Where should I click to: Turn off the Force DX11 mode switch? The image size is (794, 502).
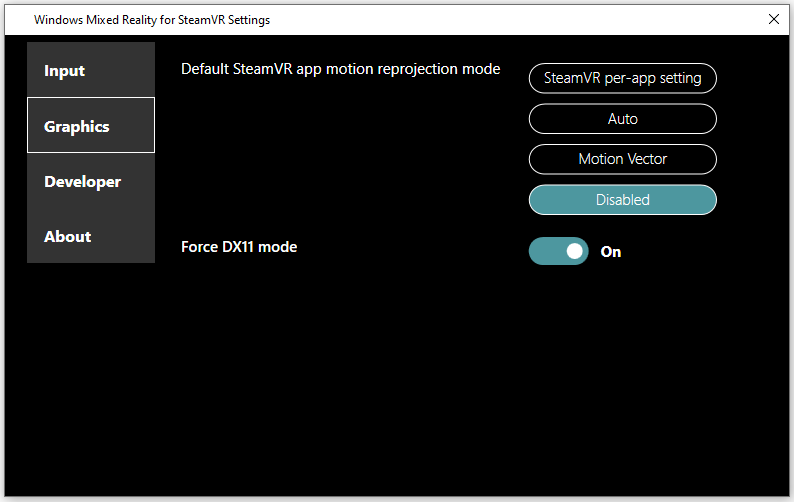(x=559, y=251)
